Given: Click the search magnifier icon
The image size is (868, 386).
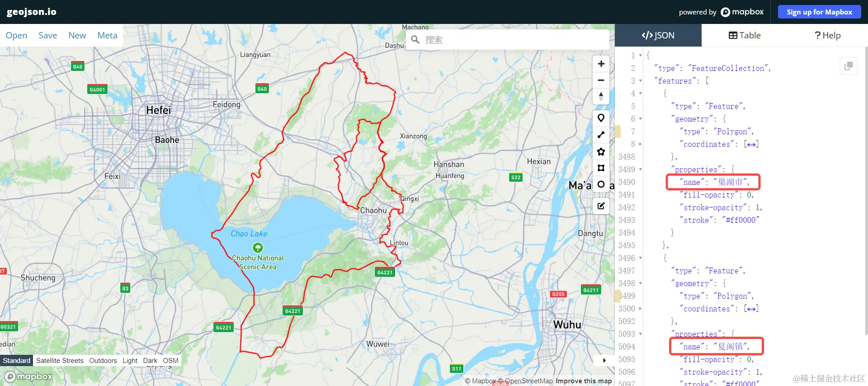Looking at the screenshot, I should (x=415, y=40).
